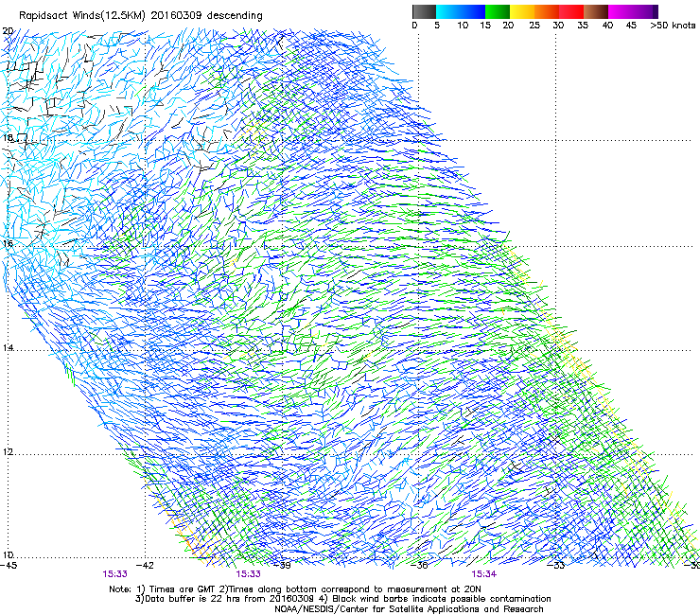Click the green 15-20 knots legend swatch
700x615 pixels.
coord(498,11)
